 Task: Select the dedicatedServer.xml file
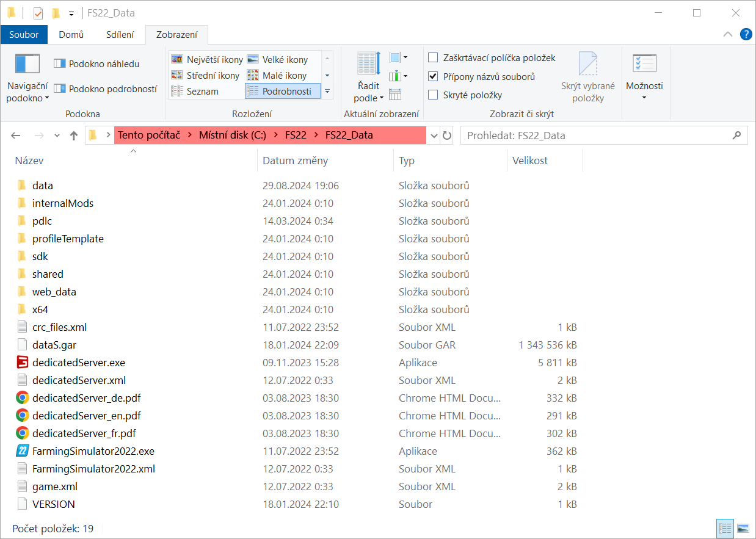(x=79, y=380)
